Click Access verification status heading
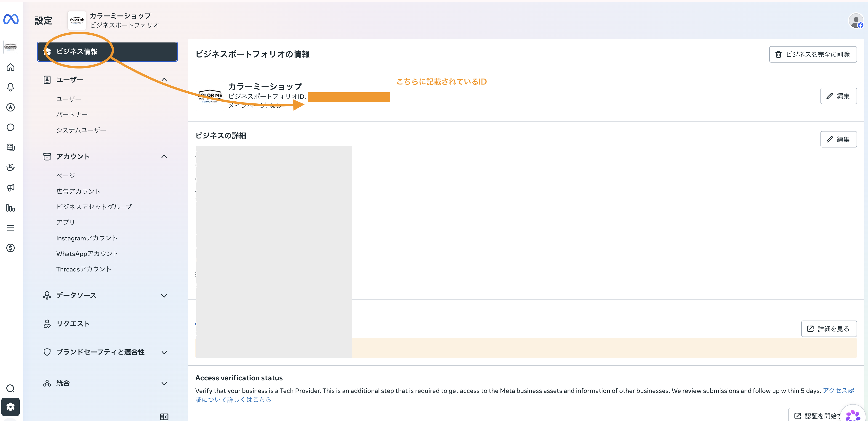The image size is (868, 421). pyautogui.click(x=239, y=378)
